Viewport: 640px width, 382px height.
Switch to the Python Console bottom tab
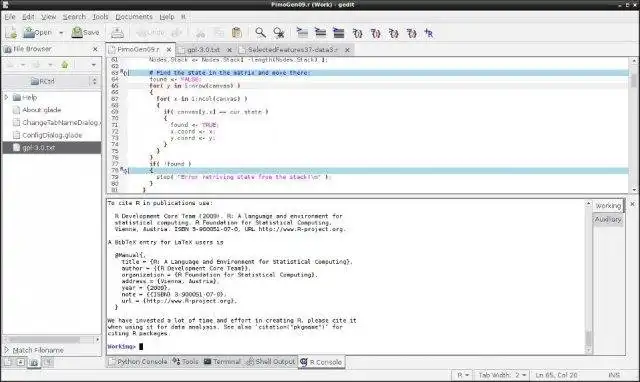click(x=138, y=362)
